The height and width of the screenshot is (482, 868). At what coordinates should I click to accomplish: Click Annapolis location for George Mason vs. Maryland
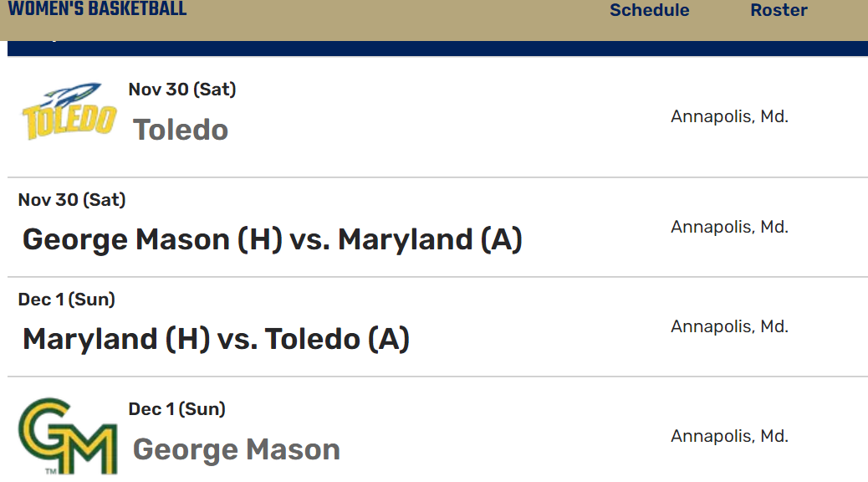click(x=729, y=228)
